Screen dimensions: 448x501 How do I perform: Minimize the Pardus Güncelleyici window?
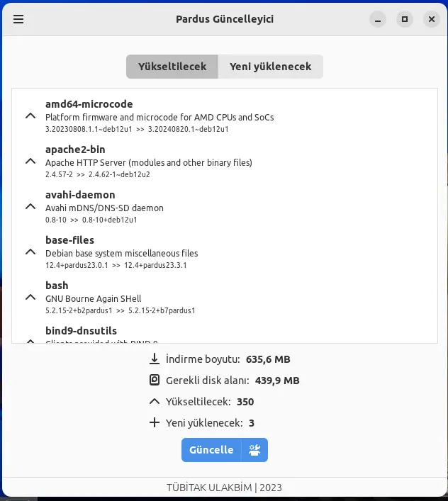(x=378, y=20)
